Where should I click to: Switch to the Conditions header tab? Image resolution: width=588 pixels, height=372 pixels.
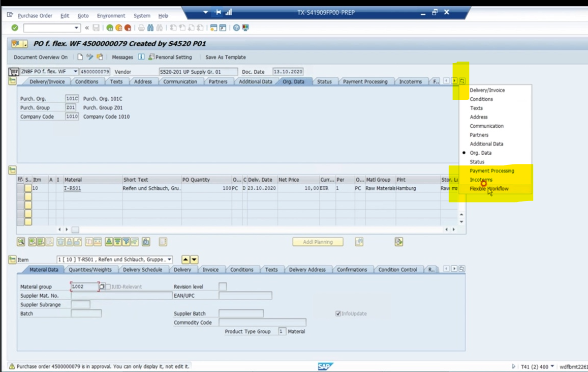86,81
